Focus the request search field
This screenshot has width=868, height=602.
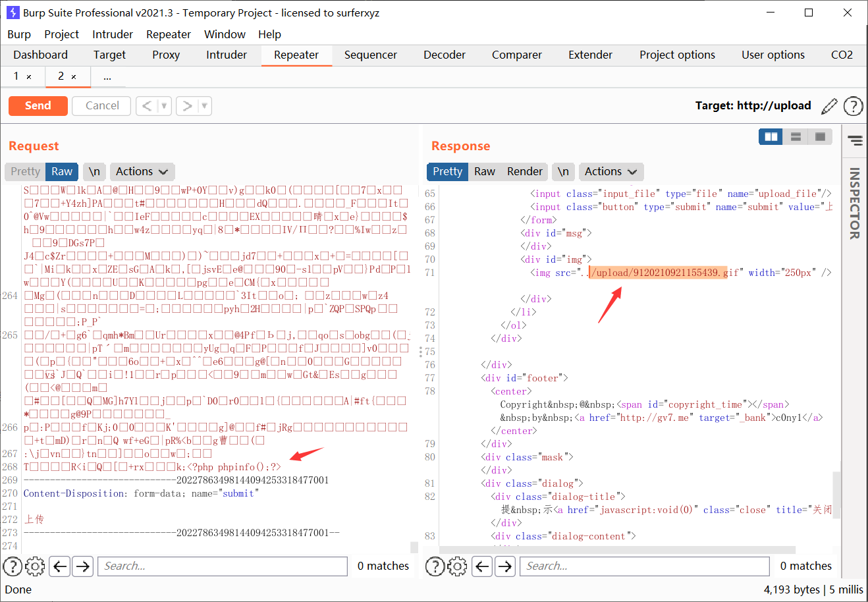223,566
